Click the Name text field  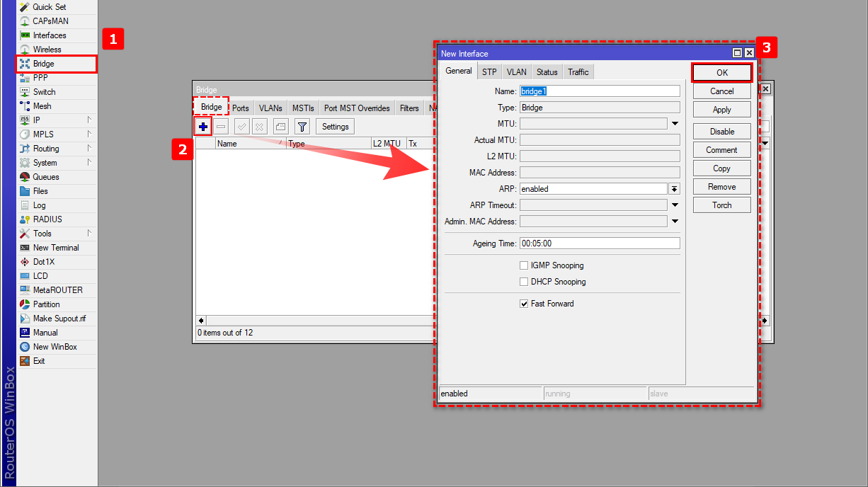[x=599, y=91]
